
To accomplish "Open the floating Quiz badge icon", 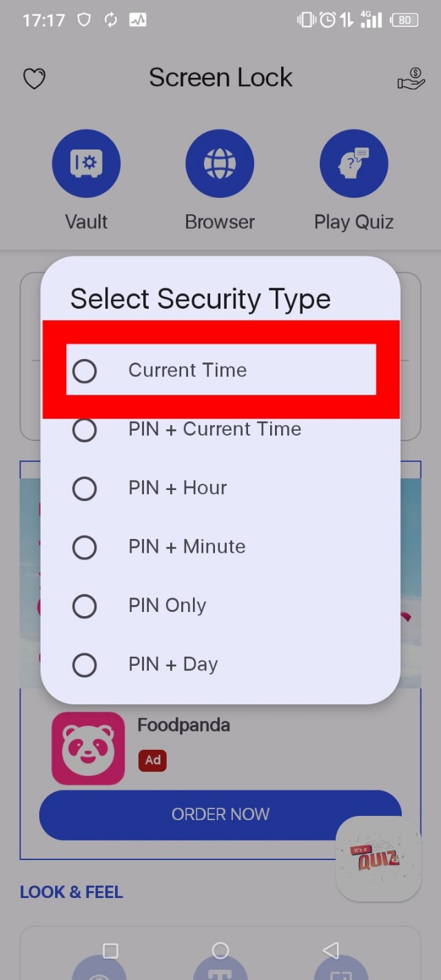I will [x=378, y=859].
